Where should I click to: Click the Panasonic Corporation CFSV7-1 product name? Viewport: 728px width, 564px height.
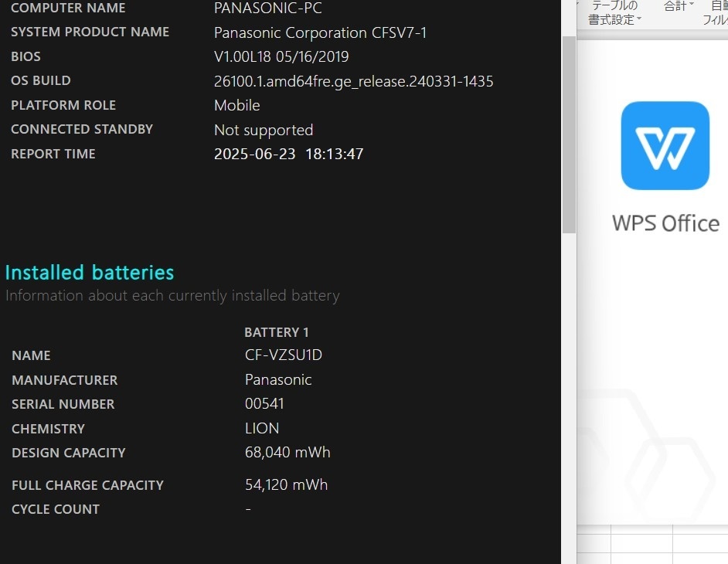click(x=321, y=32)
